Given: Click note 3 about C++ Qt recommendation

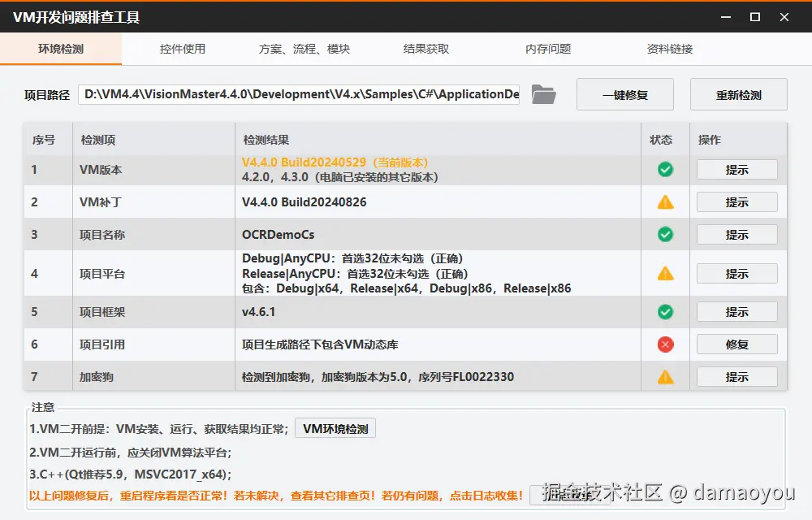Looking at the screenshot, I should [130, 474].
